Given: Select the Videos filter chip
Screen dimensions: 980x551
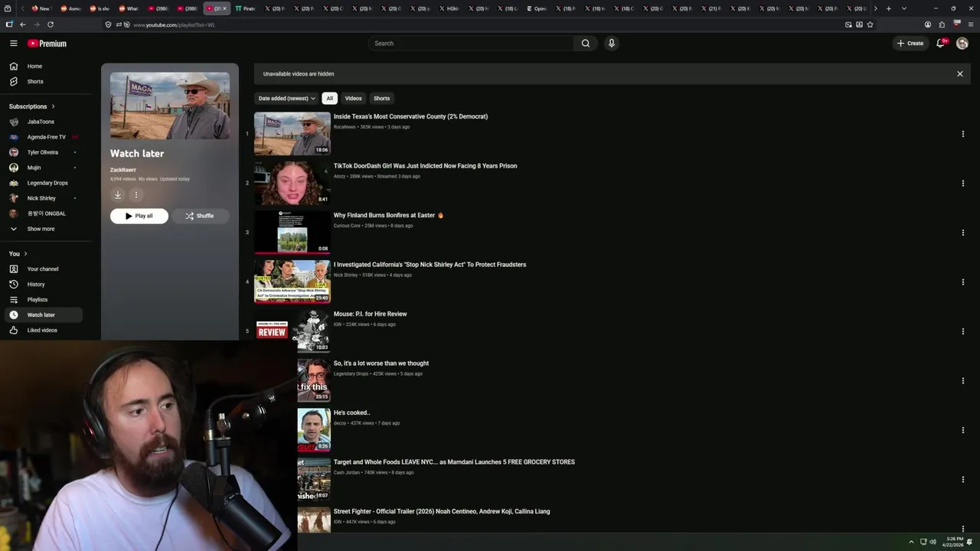Looking at the screenshot, I should click(x=353, y=98).
